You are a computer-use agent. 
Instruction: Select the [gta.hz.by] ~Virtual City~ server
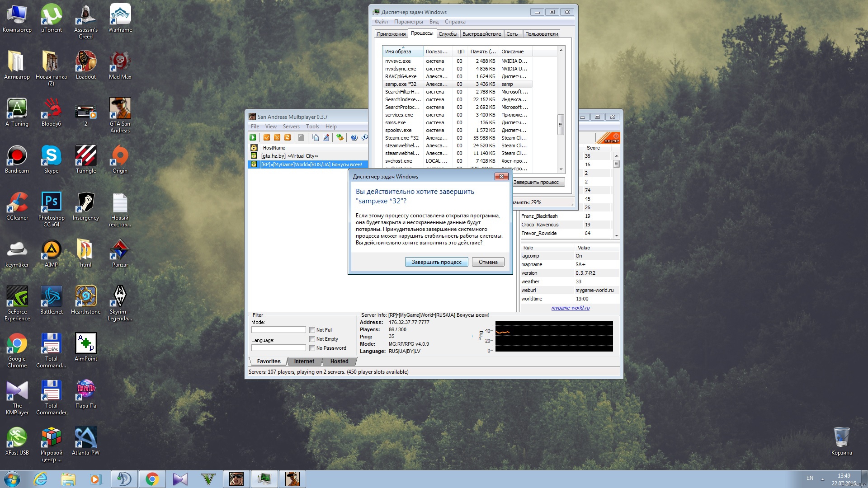coord(307,156)
